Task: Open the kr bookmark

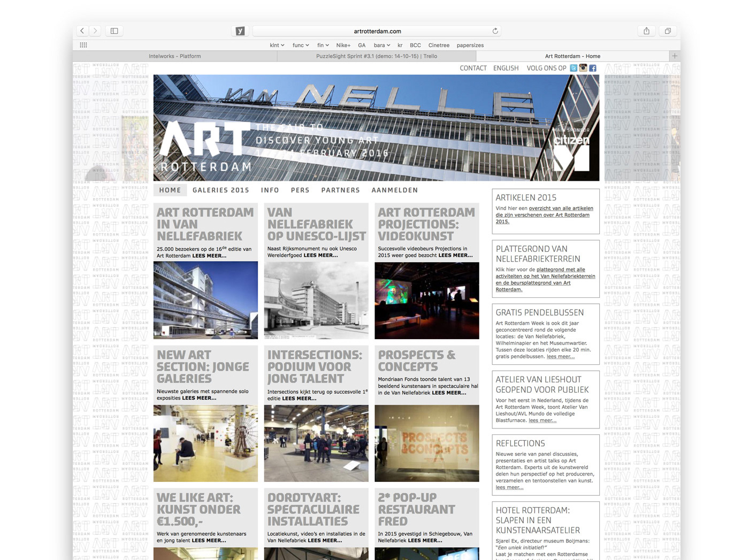Action: (x=400, y=45)
